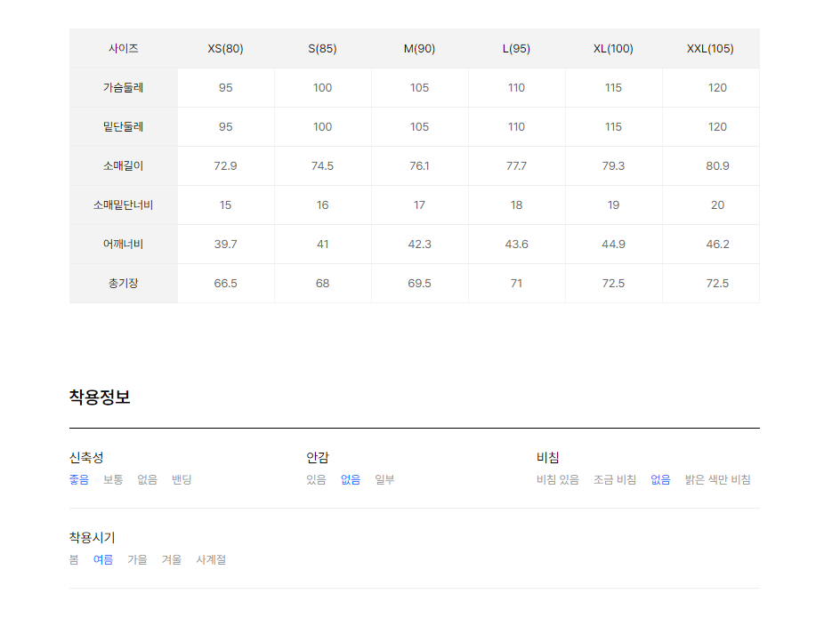Click the 착용정보 section heading
Image resolution: width=840 pixels, height=618 pixels.
(x=100, y=397)
